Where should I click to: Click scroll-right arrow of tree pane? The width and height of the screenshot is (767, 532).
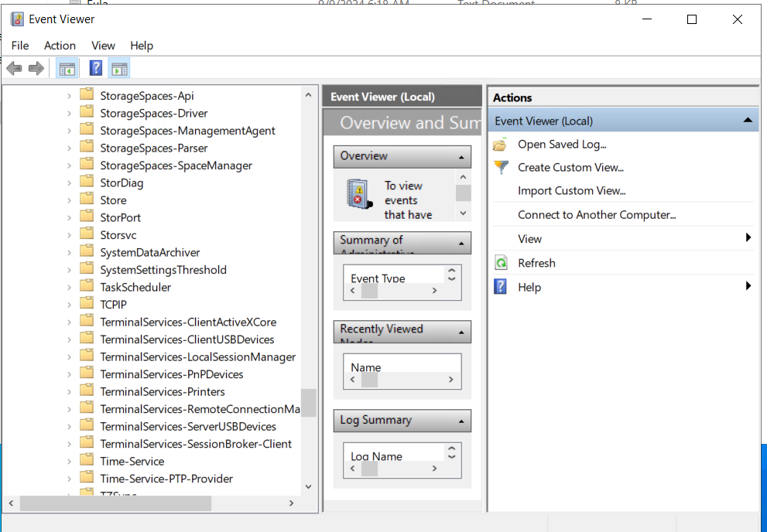point(292,503)
